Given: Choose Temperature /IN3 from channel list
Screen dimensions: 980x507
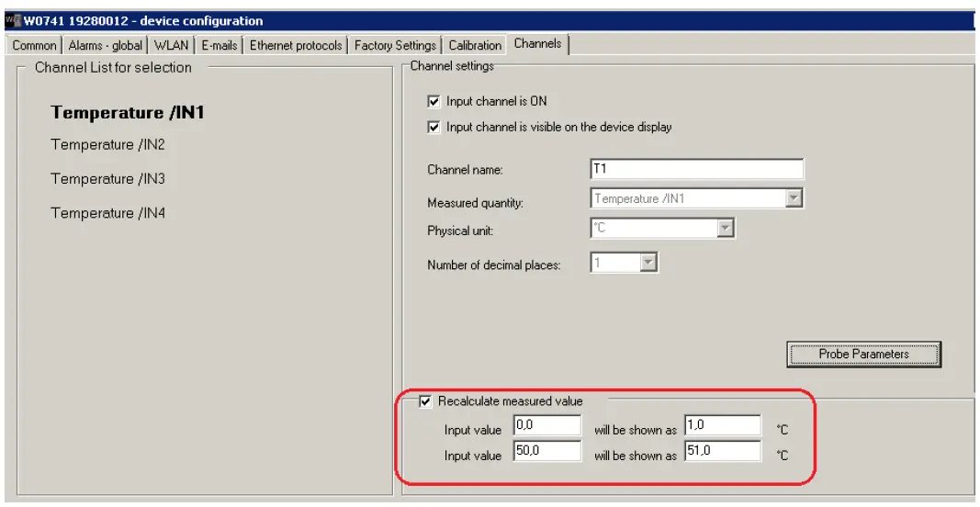Looking at the screenshot, I should tap(107, 179).
